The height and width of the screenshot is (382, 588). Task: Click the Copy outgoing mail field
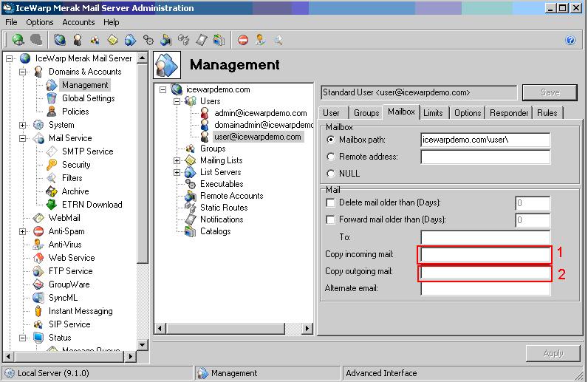tap(485, 272)
